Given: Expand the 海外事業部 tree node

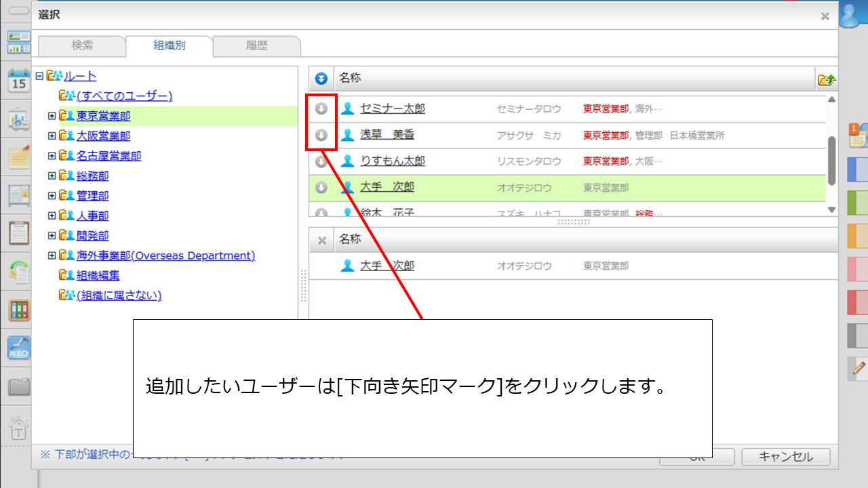Looking at the screenshot, I should [52, 256].
